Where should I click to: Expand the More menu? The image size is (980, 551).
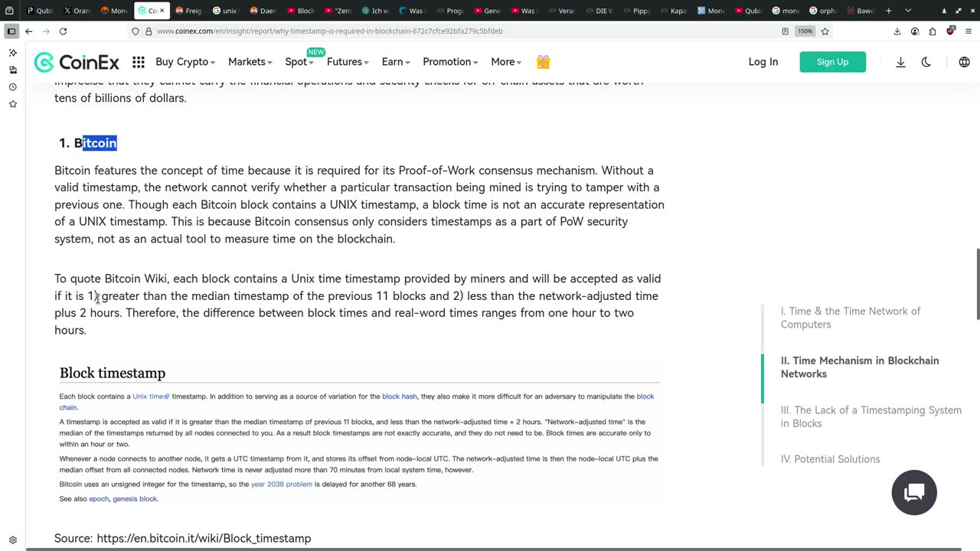(x=506, y=62)
